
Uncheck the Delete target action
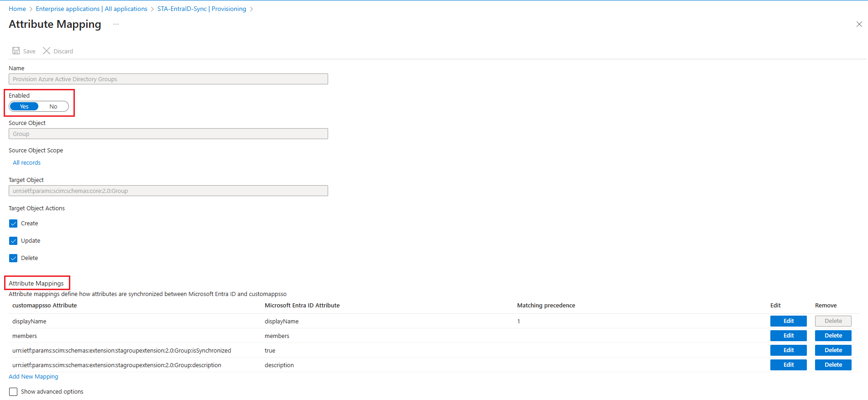(13, 258)
